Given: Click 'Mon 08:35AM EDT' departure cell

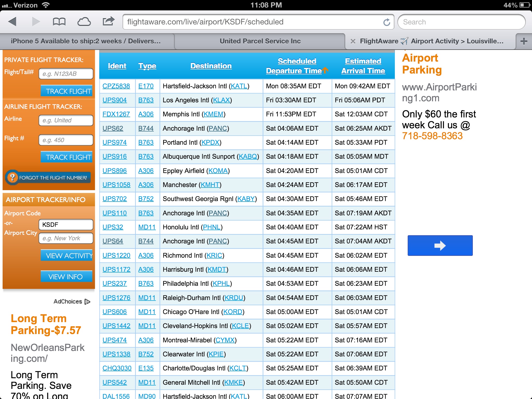Looking at the screenshot, I should [297, 86].
